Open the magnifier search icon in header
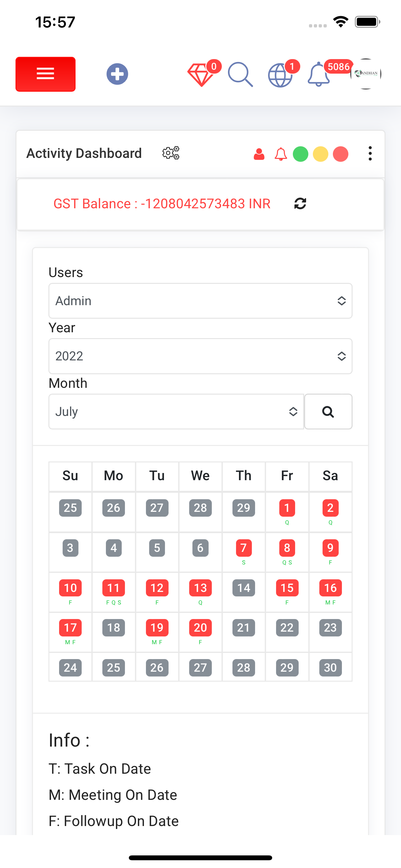The width and height of the screenshot is (401, 868). (240, 75)
